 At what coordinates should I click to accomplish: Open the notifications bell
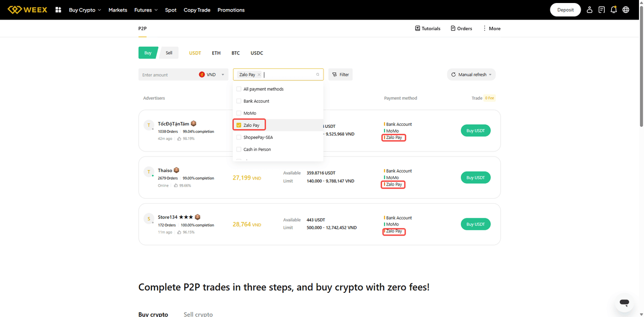(614, 10)
